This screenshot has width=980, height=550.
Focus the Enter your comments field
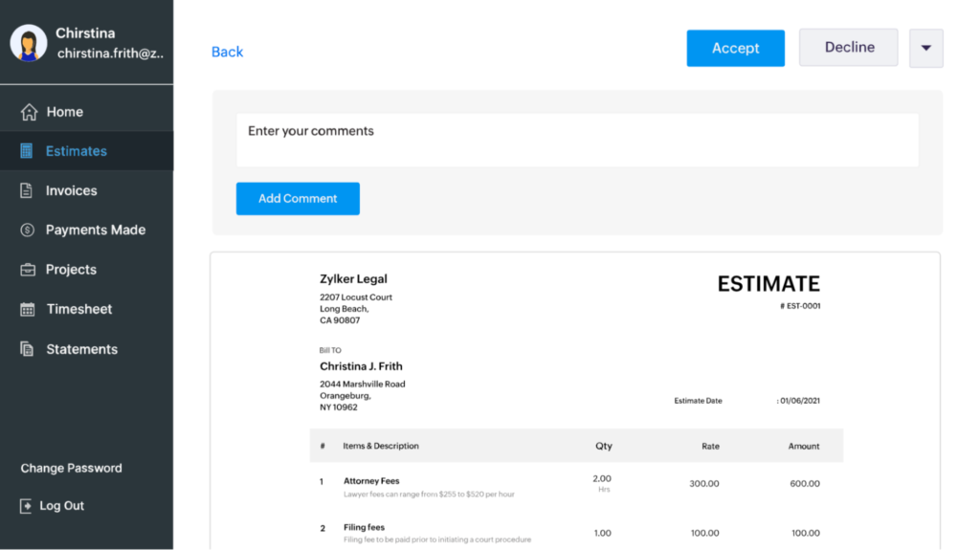[577, 140]
